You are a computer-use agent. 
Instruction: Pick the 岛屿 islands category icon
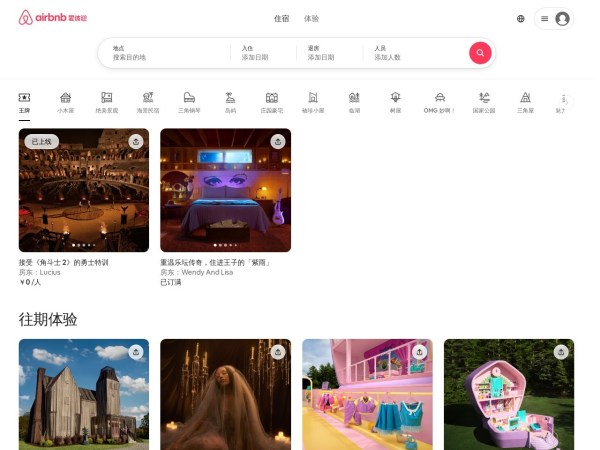click(x=230, y=102)
